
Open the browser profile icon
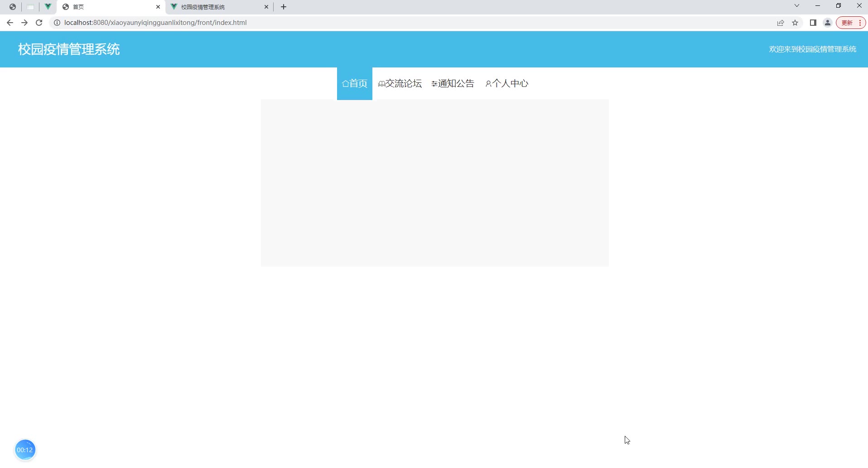[828, 23]
